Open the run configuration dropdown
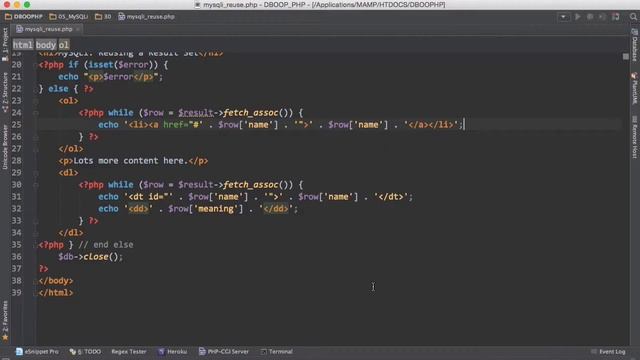 tap(564, 17)
